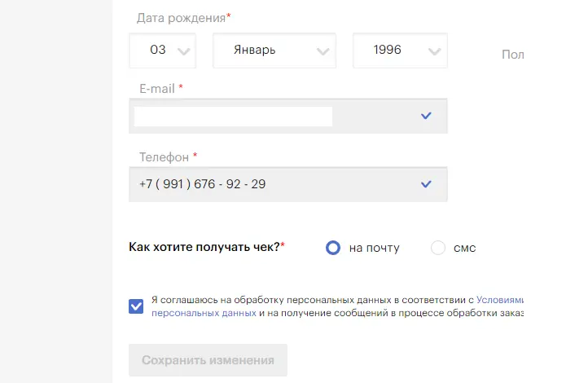Open the 'персональных данных' link
The image size is (588, 383).
click(x=204, y=313)
